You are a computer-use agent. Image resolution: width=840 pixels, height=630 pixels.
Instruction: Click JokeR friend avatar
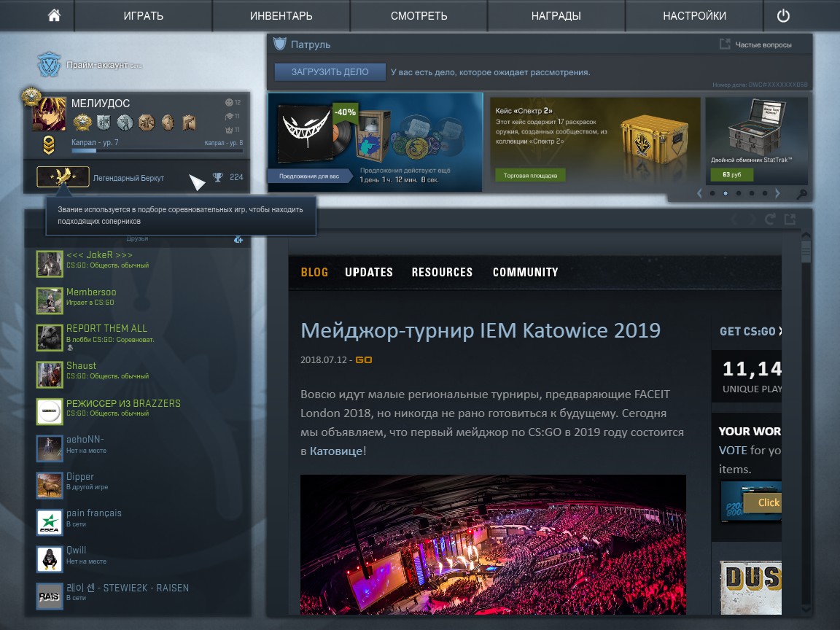point(50,263)
